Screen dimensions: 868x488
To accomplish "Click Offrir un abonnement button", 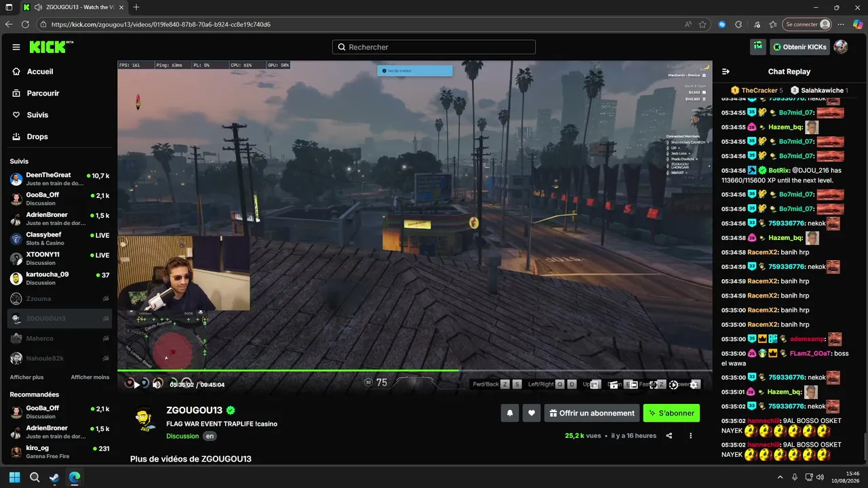I will 591,413.
